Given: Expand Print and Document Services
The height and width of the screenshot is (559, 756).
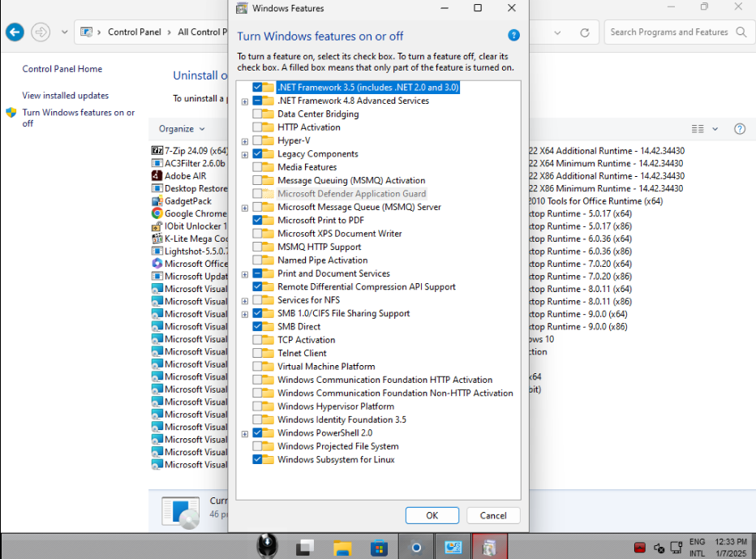Looking at the screenshot, I should pos(245,274).
